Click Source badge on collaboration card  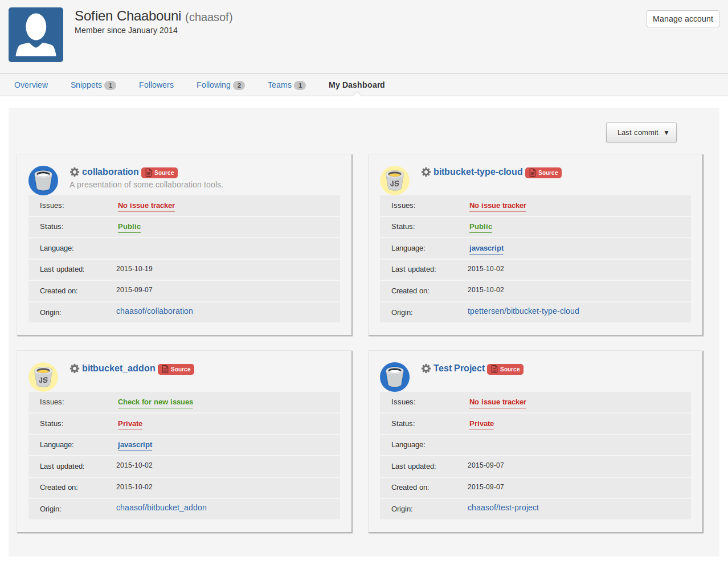coord(159,173)
